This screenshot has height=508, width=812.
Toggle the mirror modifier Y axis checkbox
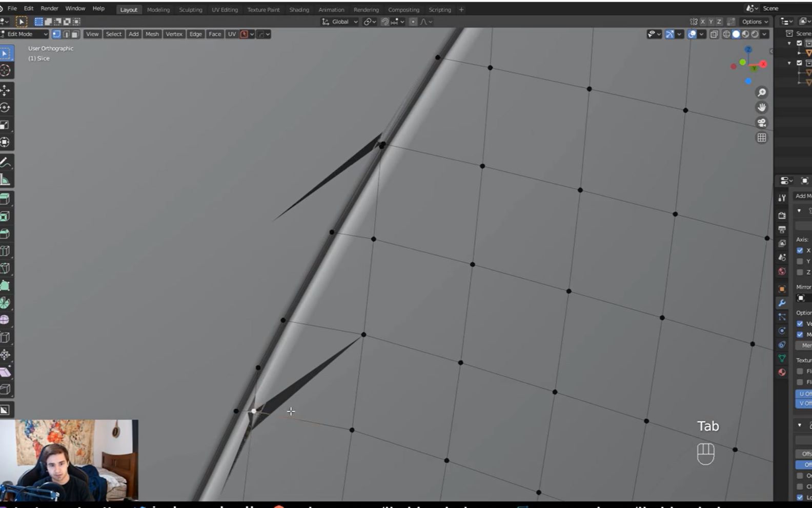800,261
